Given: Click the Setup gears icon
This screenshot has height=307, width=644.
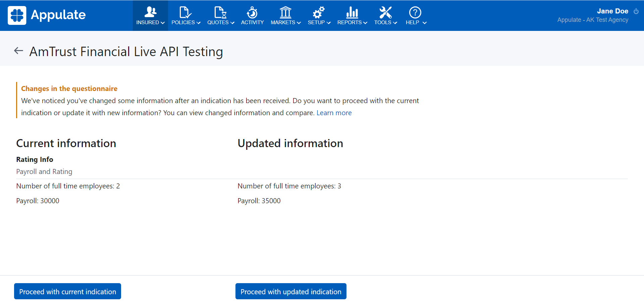Looking at the screenshot, I should coord(318,12).
